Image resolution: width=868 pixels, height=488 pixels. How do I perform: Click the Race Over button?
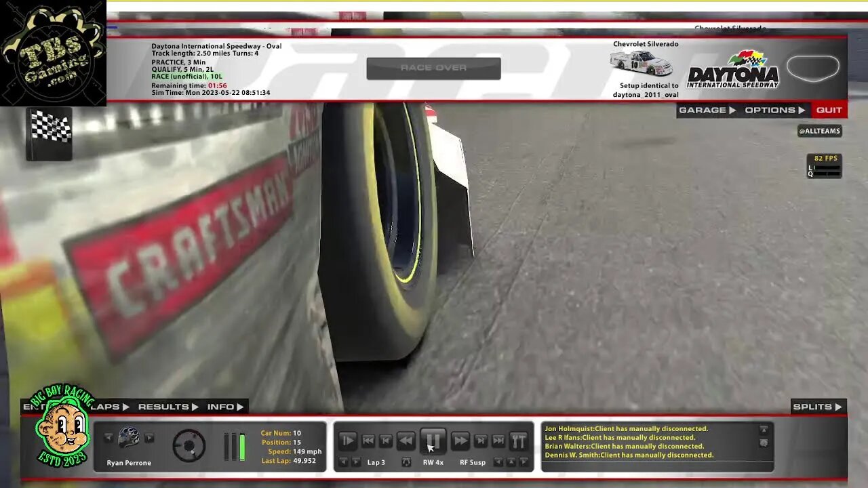point(433,68)
